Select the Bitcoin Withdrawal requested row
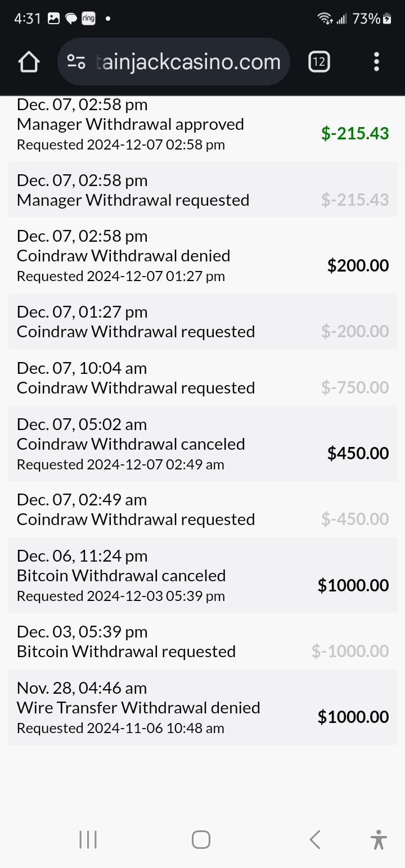Screen dimensions: 405x868 [x=126, y=652]
